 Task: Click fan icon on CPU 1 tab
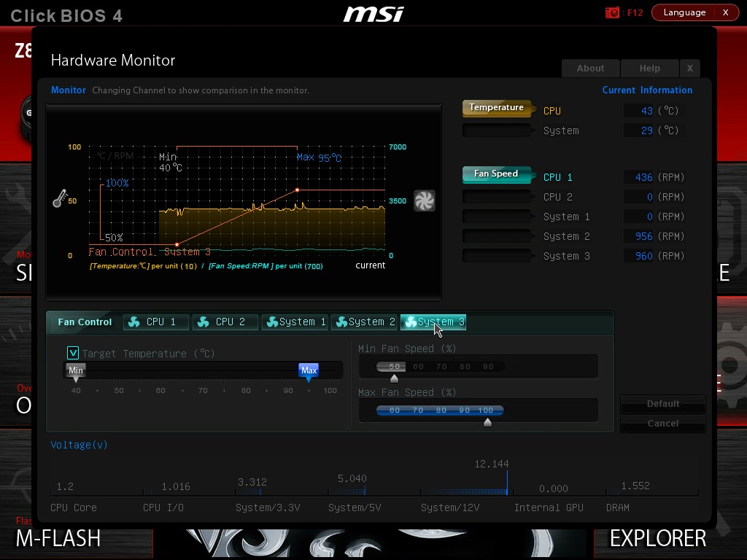pyautogui.click(x=134, y=322)
